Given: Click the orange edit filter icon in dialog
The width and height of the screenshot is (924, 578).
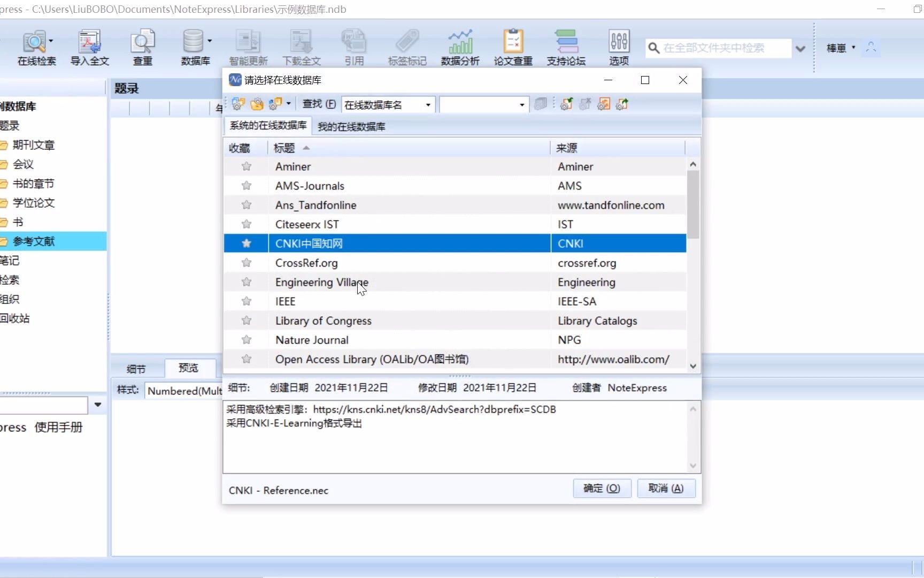Looking at the screenshot, I should click(x=604, y=104).
